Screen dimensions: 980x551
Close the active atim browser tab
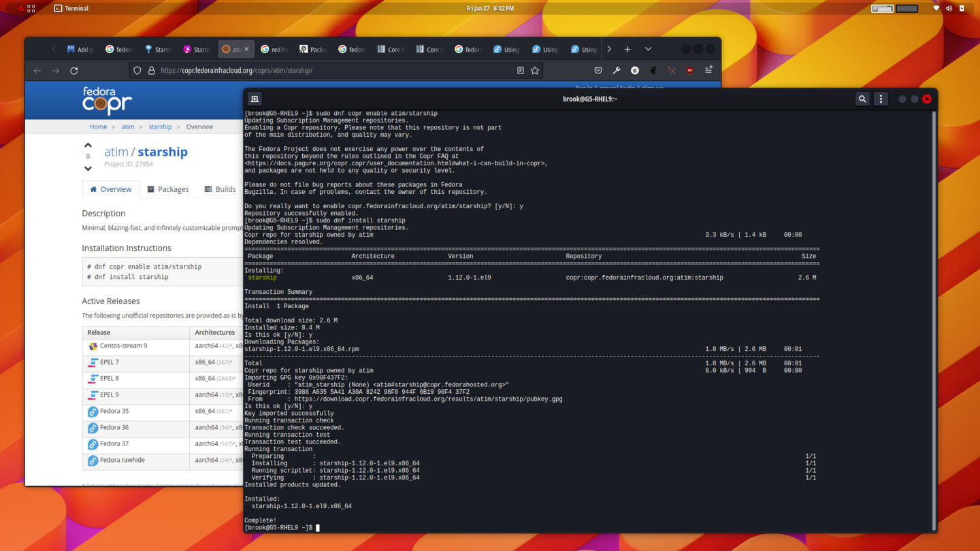click(246, 49)
